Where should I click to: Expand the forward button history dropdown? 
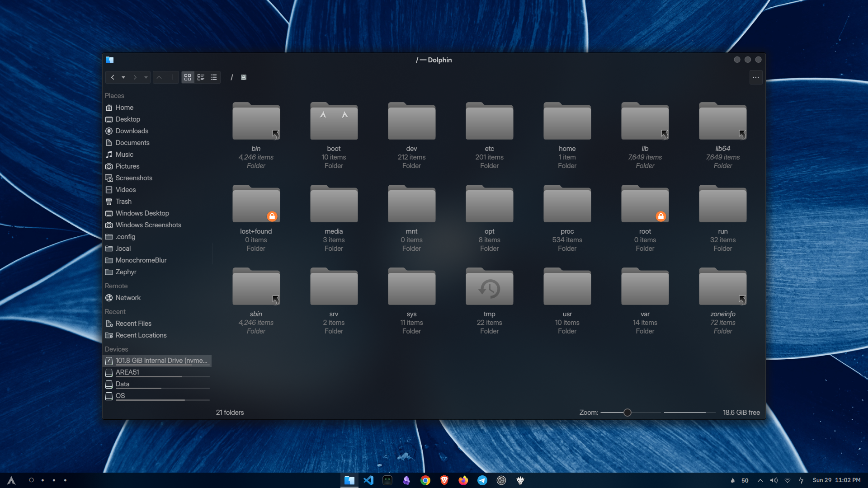[146, 77]
